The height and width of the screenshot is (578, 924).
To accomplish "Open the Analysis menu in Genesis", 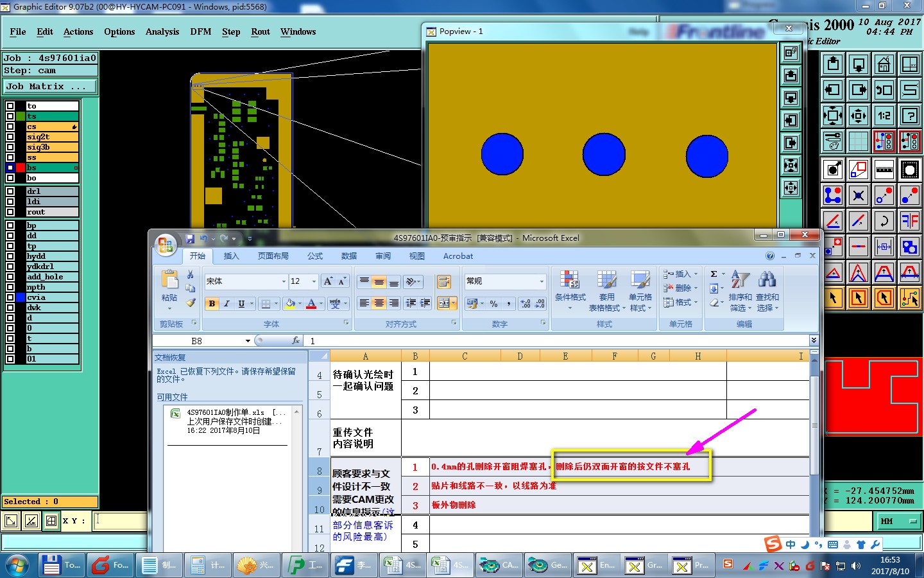I will pyautogui.click(x=162, y=31).
